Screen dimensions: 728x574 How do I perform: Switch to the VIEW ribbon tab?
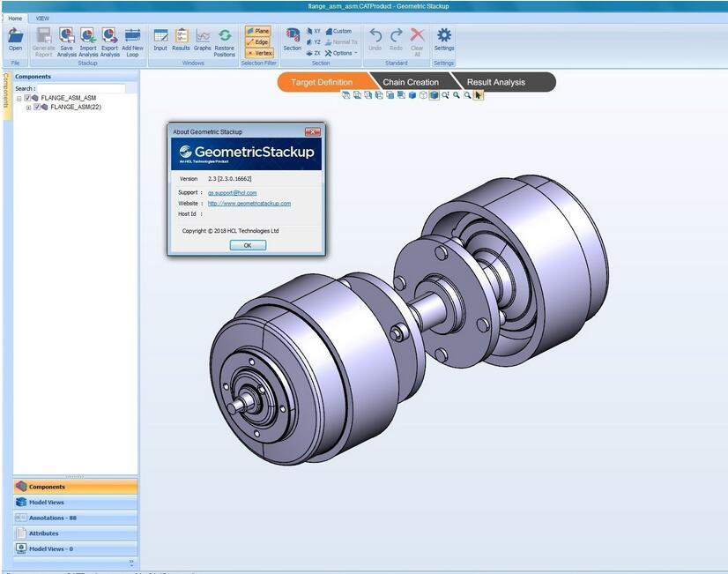(x=42, y=19)
